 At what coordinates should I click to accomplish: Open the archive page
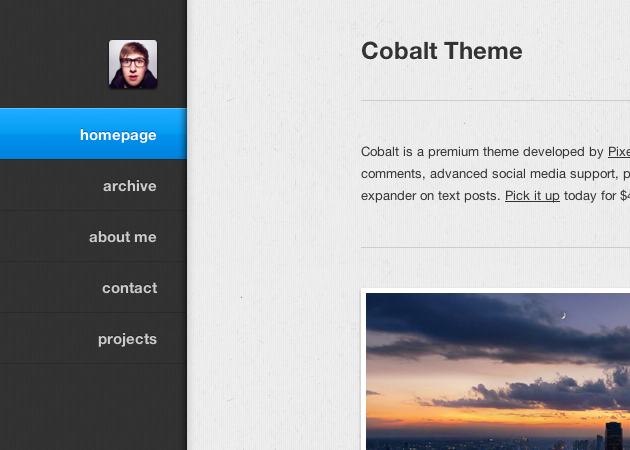[130, 186]
